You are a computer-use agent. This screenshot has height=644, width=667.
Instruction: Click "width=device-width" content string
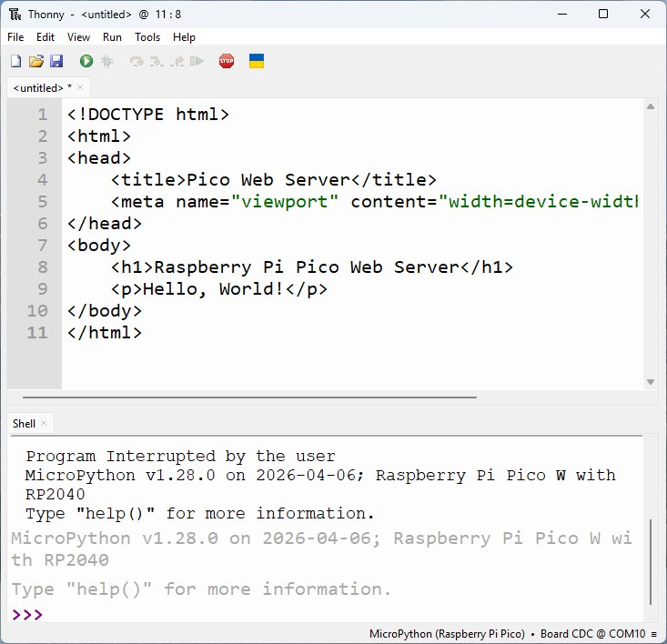(x=539, y=202)
